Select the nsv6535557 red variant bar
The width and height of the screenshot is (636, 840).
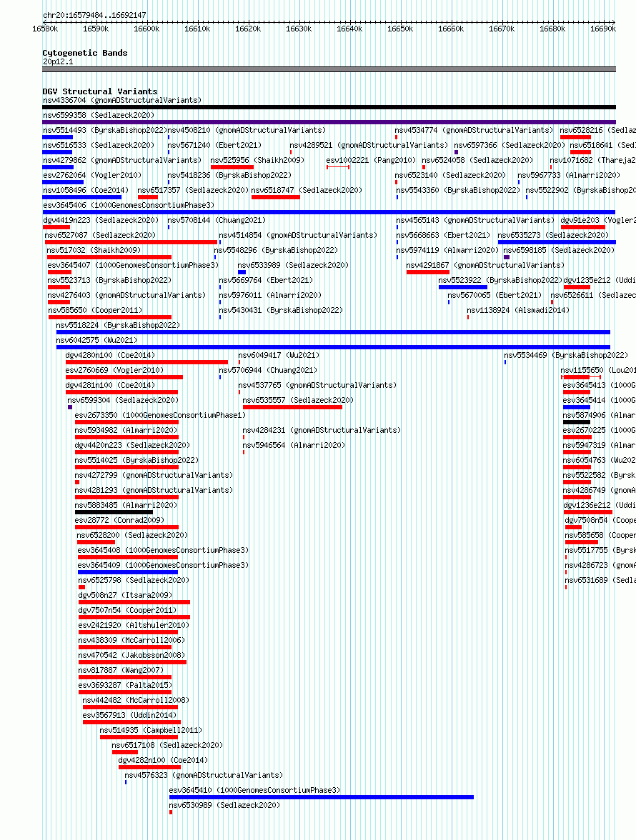(x=292, y=407)
